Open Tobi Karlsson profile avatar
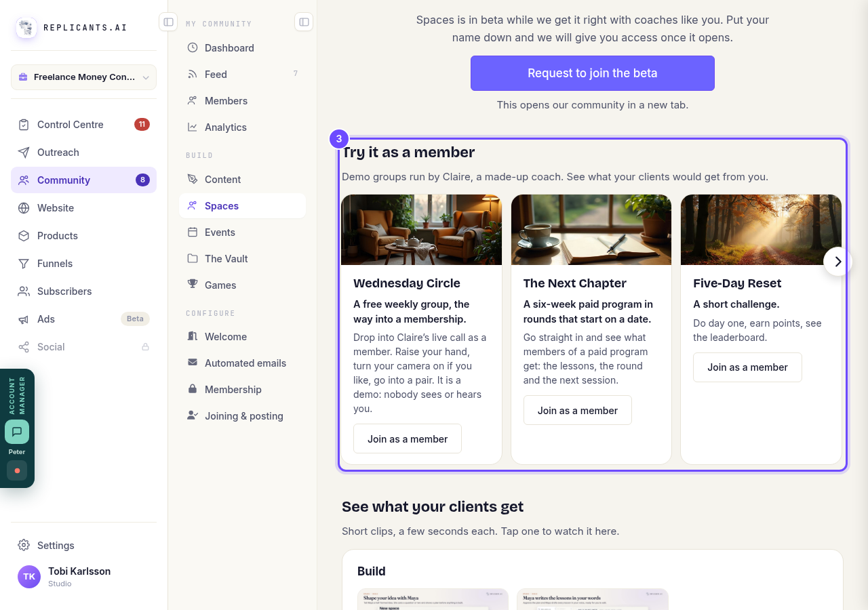The image size is (868, 610). [x=29, y=577]
